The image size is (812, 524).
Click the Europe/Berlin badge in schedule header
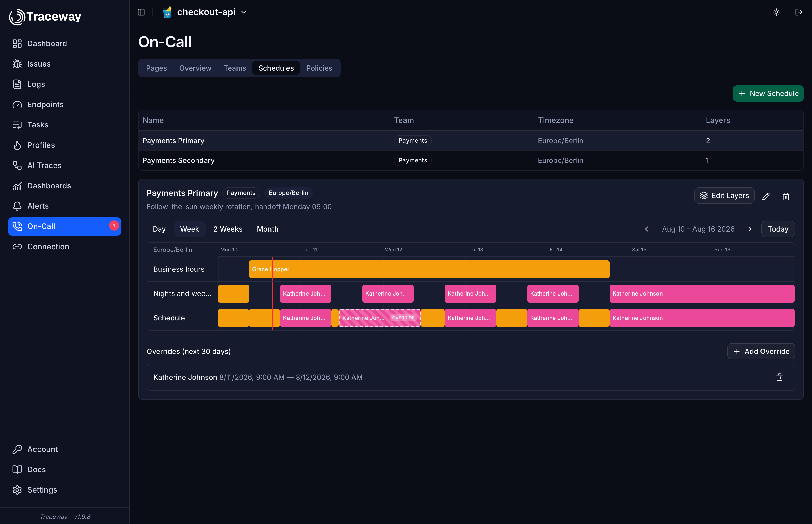pyautogui.click(x=288, y=193)
